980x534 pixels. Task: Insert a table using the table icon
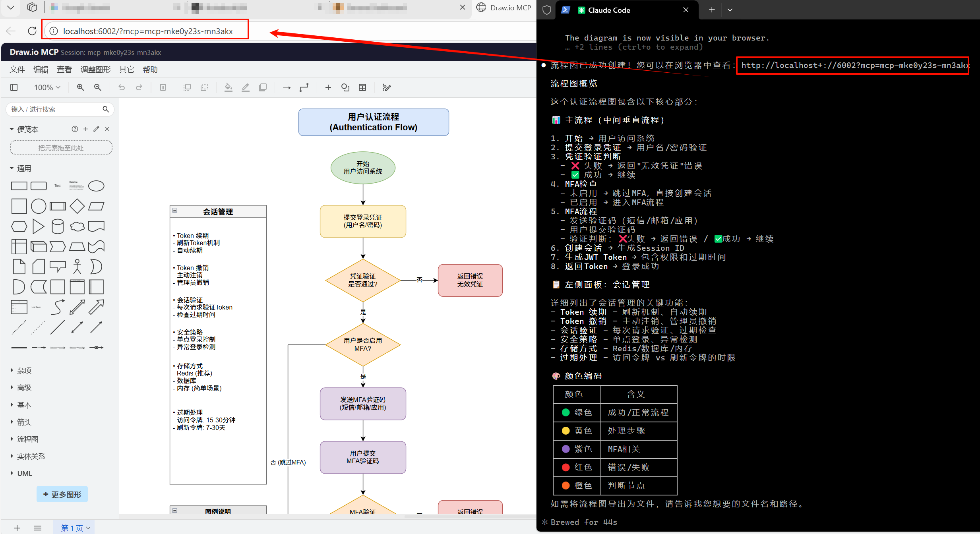tap(362, 87)
